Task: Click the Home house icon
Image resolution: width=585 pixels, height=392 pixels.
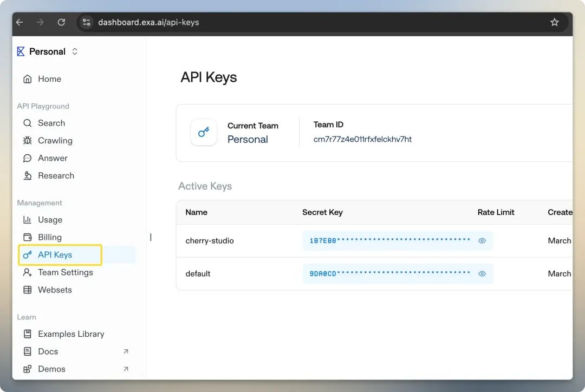Action: (27, 79)
